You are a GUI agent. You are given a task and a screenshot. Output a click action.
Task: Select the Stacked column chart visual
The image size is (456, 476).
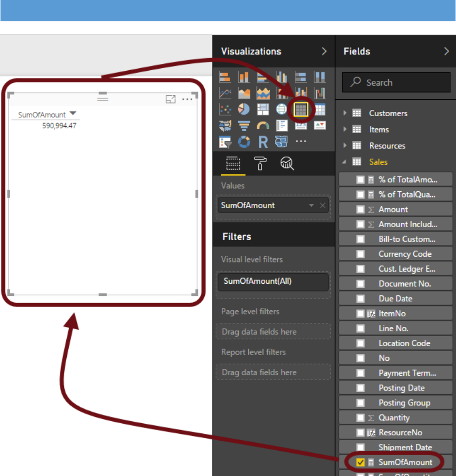point(244,77)
